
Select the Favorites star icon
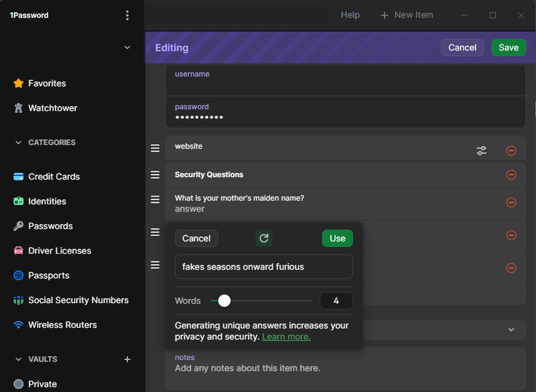[18, 83]
